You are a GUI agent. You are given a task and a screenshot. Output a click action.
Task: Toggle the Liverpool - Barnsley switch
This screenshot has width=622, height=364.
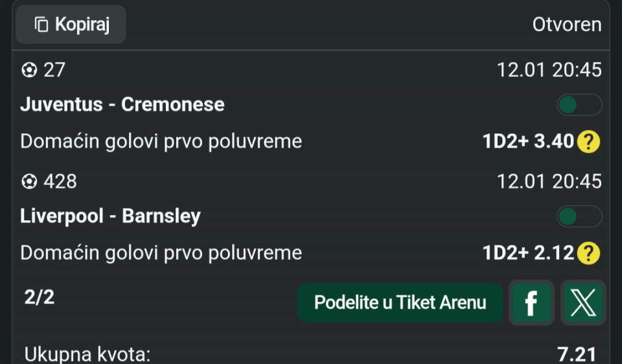[x=579, y=216]
